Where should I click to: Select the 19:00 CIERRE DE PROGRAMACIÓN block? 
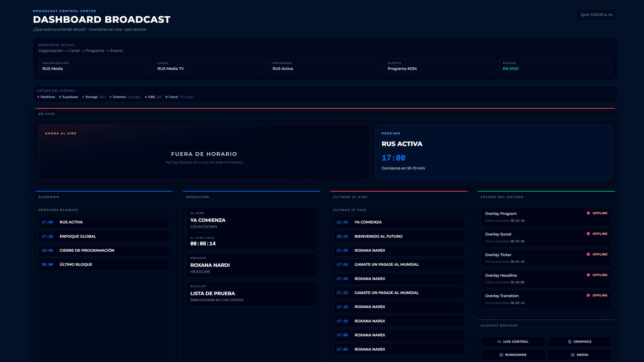tap(104, 250)
